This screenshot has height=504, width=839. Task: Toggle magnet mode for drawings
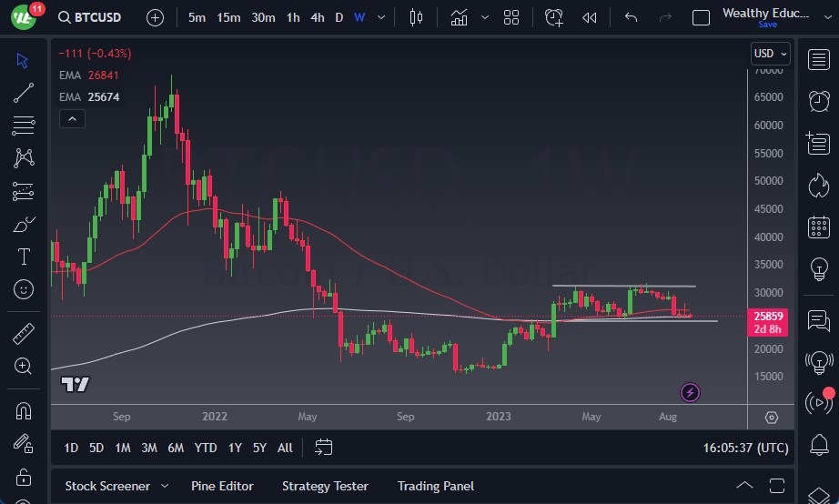point(24,410)
